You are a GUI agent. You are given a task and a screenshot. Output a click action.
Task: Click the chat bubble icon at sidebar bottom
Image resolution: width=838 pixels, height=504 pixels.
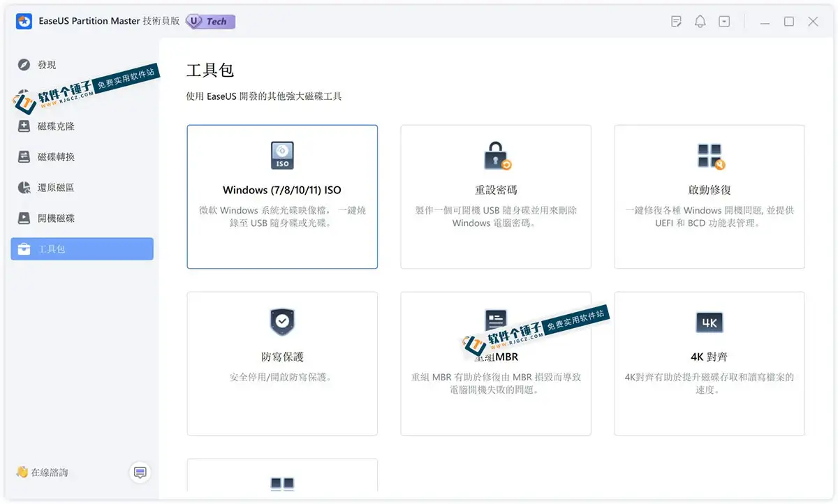140,473
